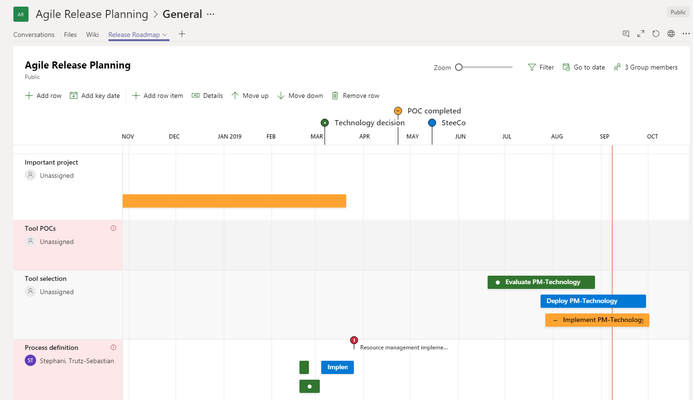
Task: Expand tab to full screen
Action: 641,34
